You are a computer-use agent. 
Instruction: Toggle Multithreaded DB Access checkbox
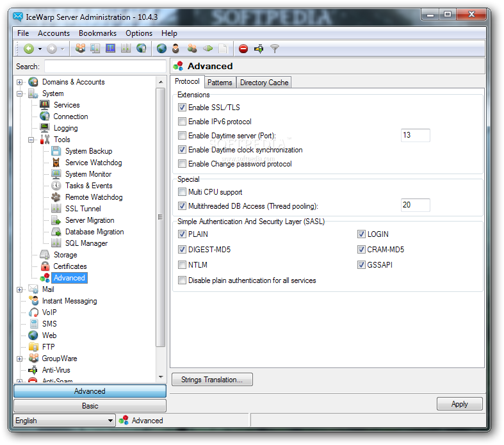point(182,206)
